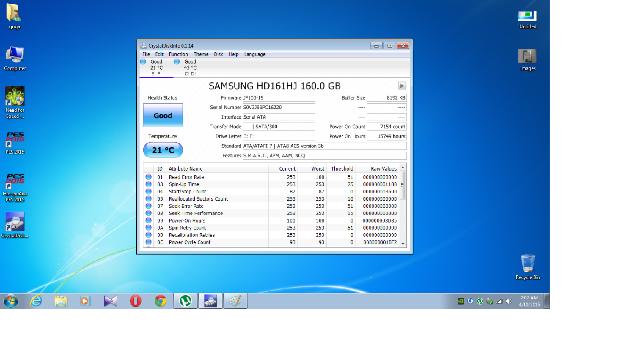Click the Serial Number field

click(278, 107)
